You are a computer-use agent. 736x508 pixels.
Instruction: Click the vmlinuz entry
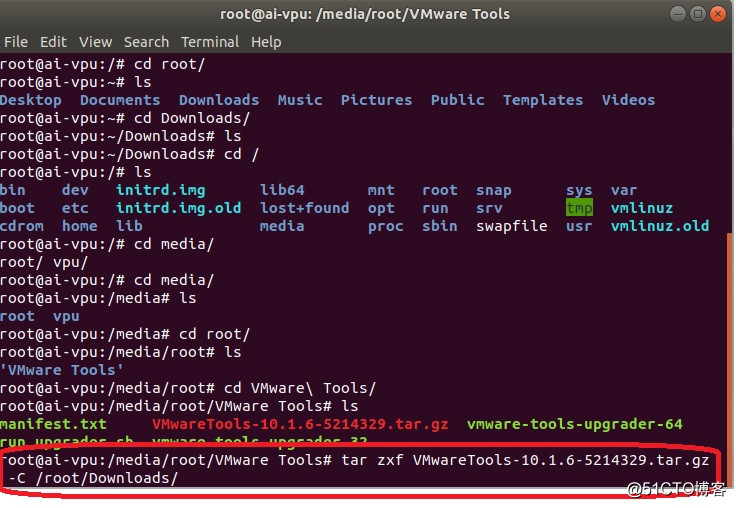click(642, 208)
